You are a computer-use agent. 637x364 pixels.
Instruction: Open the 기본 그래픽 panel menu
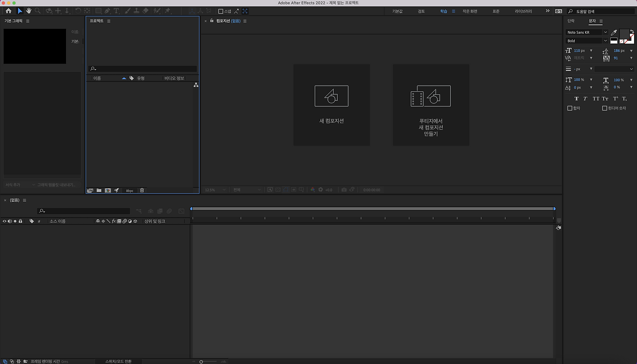coord(27,21)
